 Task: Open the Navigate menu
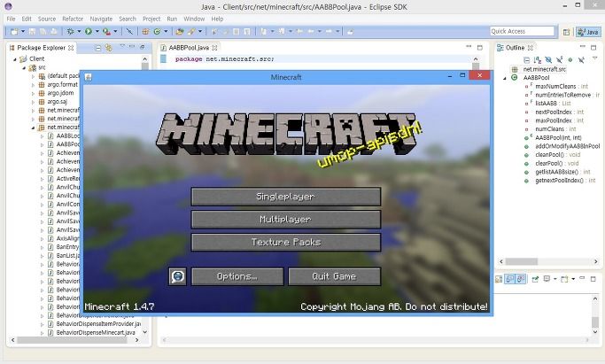[x=101, y=19]
